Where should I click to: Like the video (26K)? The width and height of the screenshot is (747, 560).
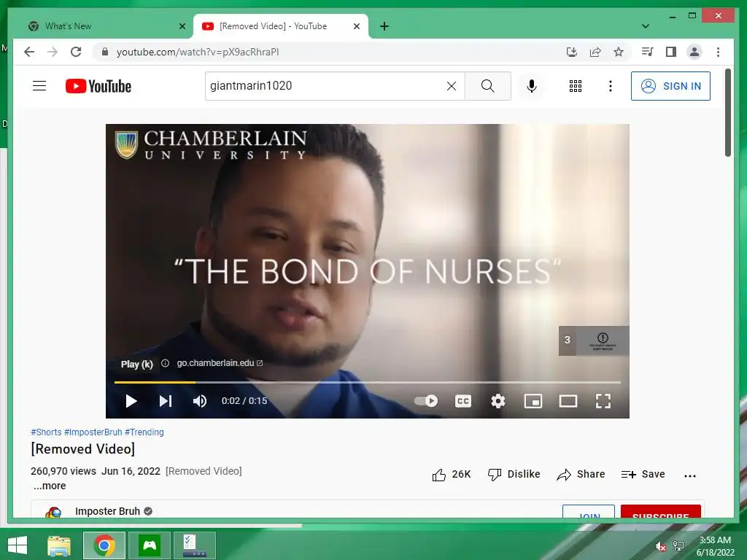click(x=451, y=474)
